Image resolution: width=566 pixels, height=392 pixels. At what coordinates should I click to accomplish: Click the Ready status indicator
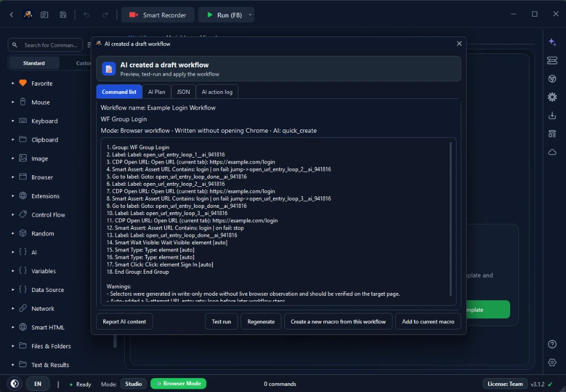81,384
